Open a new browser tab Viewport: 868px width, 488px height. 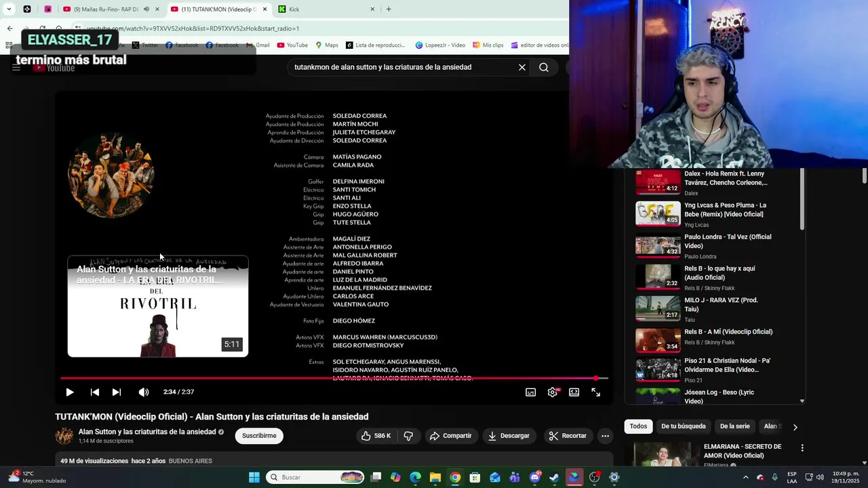coord(389,9)
